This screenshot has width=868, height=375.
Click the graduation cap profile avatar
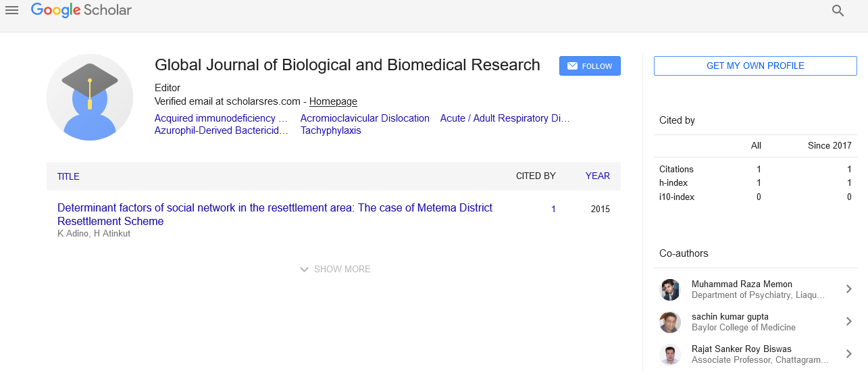click(x=90, y=97)
